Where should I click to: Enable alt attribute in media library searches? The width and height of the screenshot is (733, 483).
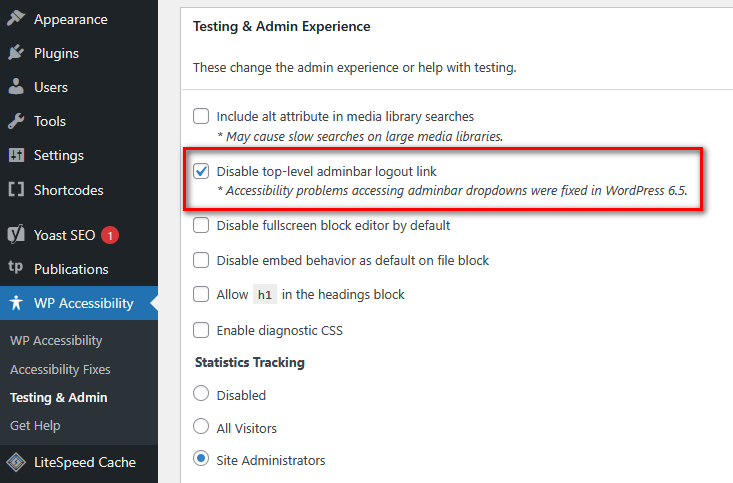click(x=201, y=116)
